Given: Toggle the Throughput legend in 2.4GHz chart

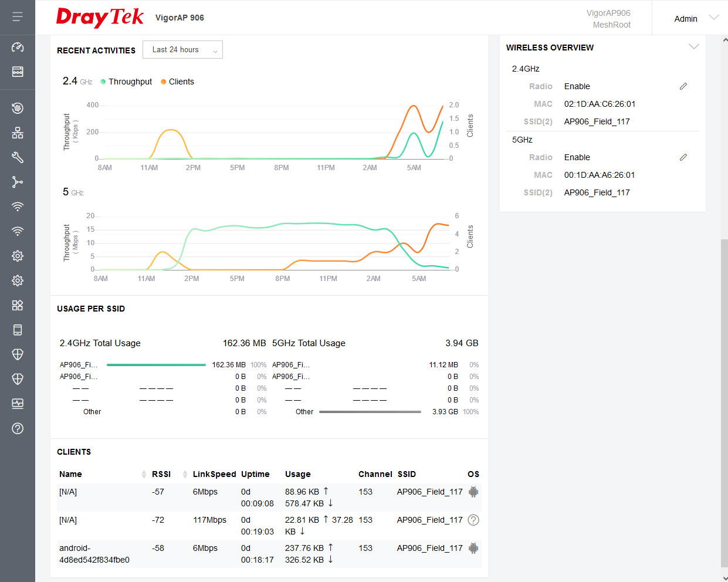Looking at the screenshot, I should coord(126,82).
